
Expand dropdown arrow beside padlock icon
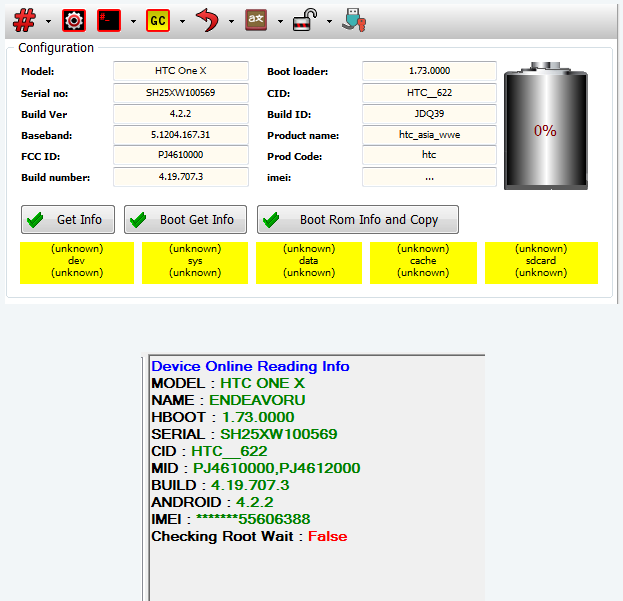(x=329, y=21)
